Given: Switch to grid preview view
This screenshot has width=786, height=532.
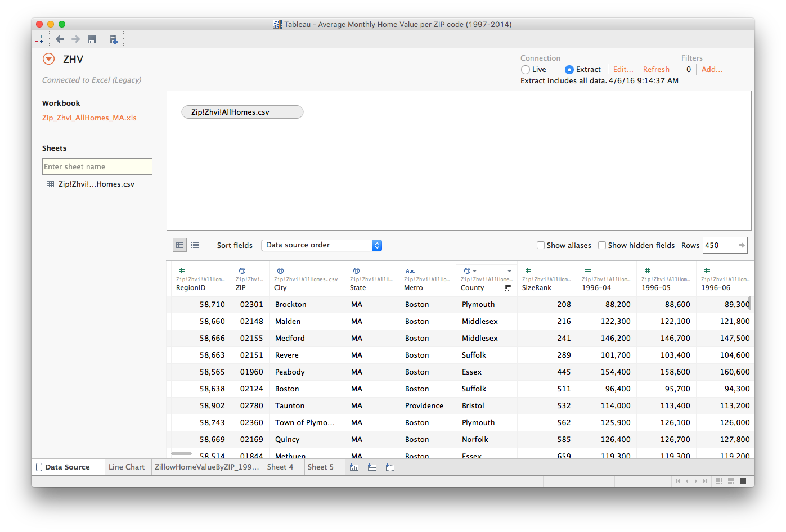Looking at the screenshot, I should [179, 245].
